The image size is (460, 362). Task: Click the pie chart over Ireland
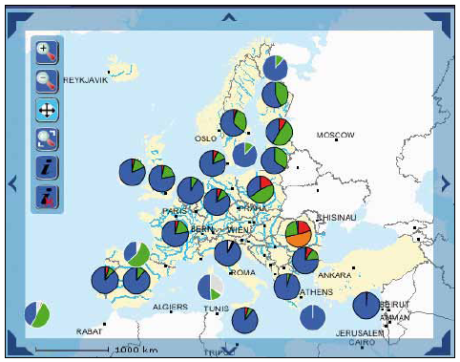132,172
